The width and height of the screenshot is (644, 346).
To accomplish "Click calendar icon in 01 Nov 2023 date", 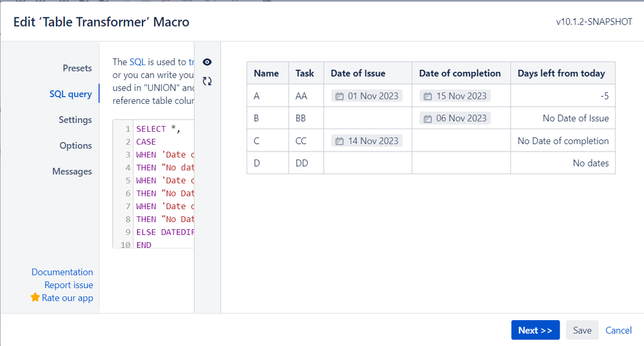I will point(339,96).
